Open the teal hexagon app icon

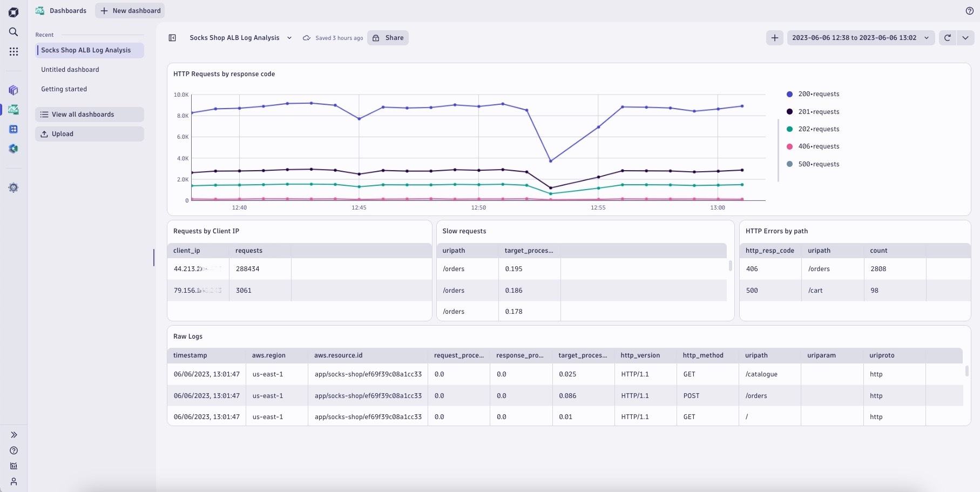tap(13, 149)
